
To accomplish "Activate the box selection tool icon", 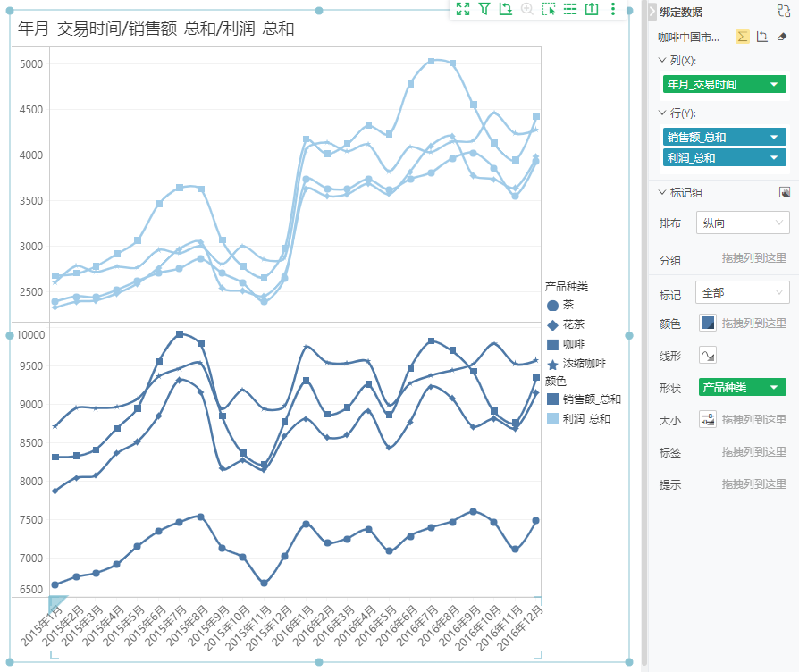I will tap(548, 9).
